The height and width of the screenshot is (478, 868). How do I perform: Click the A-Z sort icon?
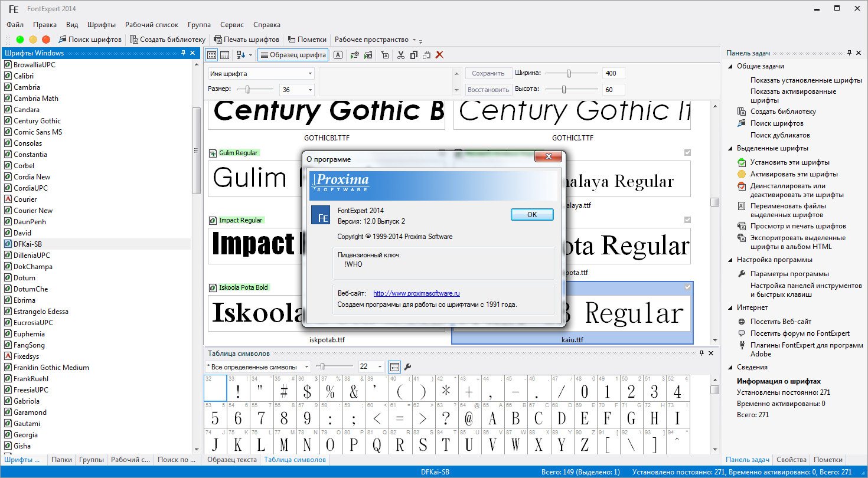coord(240,55)
